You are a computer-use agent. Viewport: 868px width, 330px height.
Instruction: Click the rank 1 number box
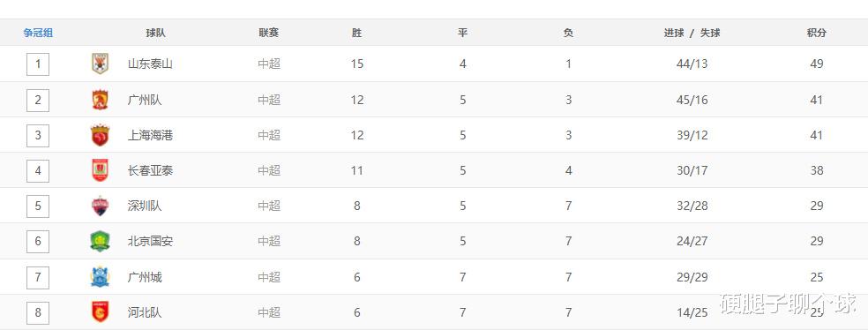point(38,64)
